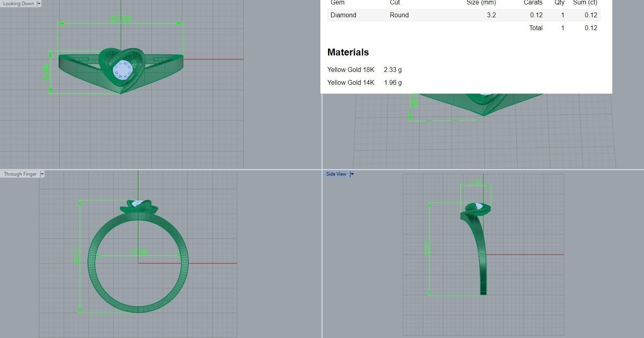The width and height of the screenshot is (644, 338).
Task: Open the Side View viewport dropdown arrow
Action: (x=352, y=174)
